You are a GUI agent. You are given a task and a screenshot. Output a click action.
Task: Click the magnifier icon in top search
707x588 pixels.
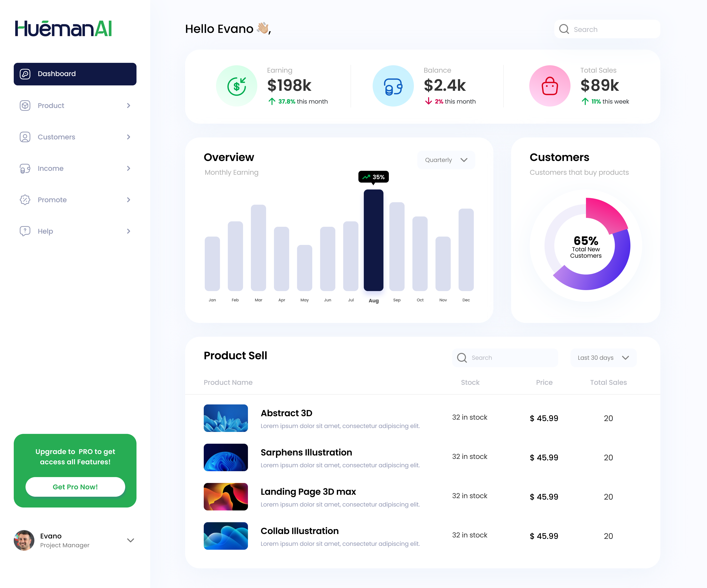[564, 29]
